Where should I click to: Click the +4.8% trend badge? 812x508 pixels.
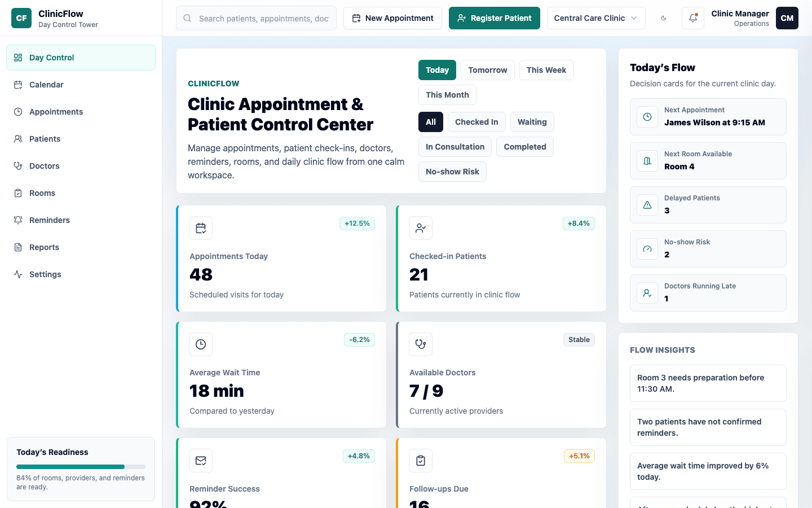(x=359, y=456)
